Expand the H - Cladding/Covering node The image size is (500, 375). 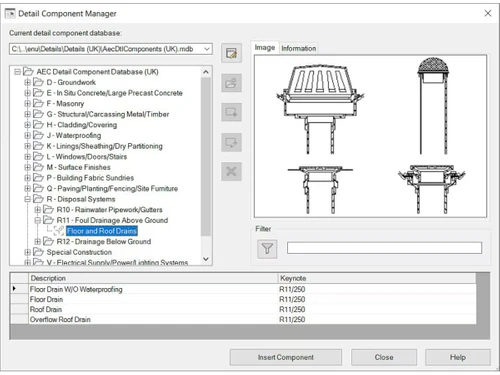(x=27, y=125)
